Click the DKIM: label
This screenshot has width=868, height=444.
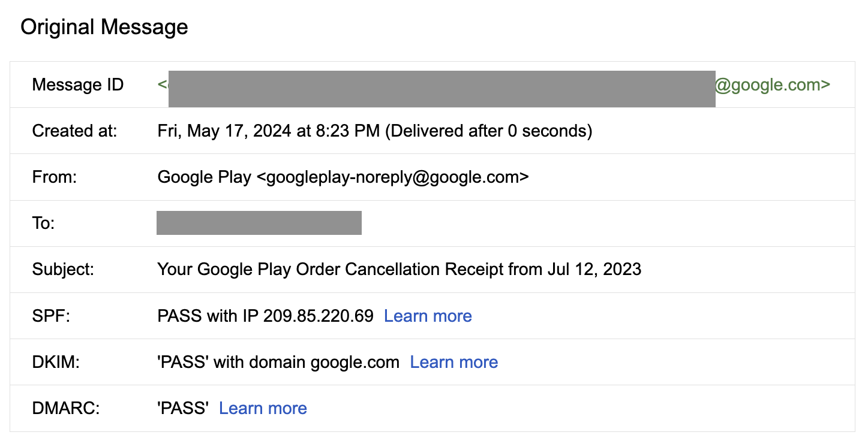55,362
